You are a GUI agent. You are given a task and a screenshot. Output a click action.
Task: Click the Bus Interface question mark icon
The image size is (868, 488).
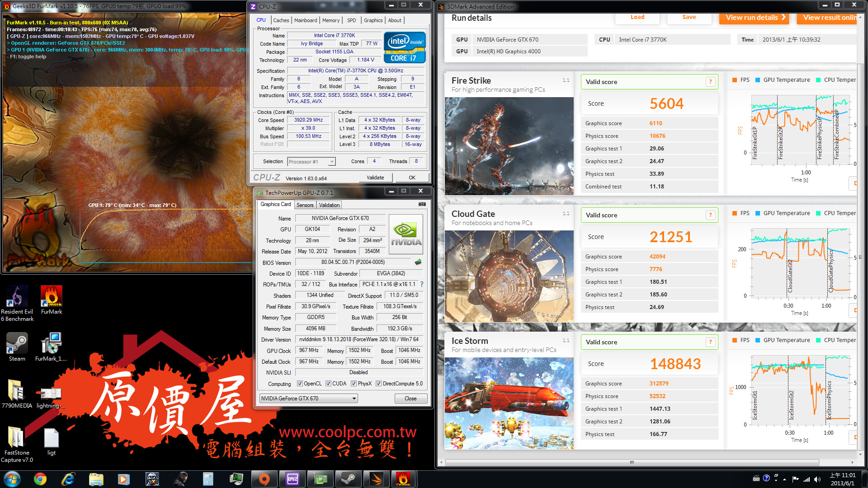[x=422, y=284]
